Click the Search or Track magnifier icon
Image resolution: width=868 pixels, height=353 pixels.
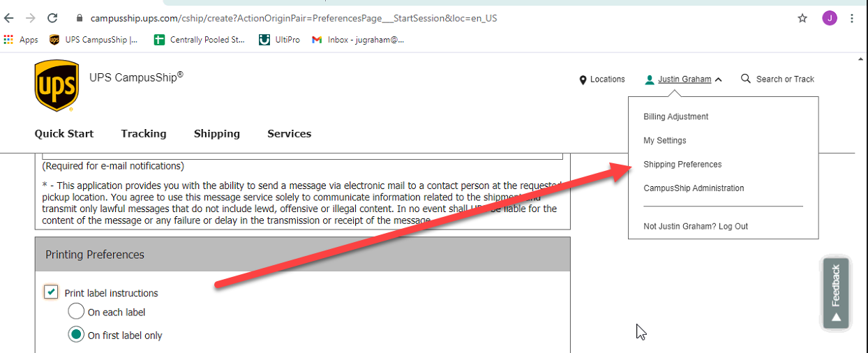746,79
